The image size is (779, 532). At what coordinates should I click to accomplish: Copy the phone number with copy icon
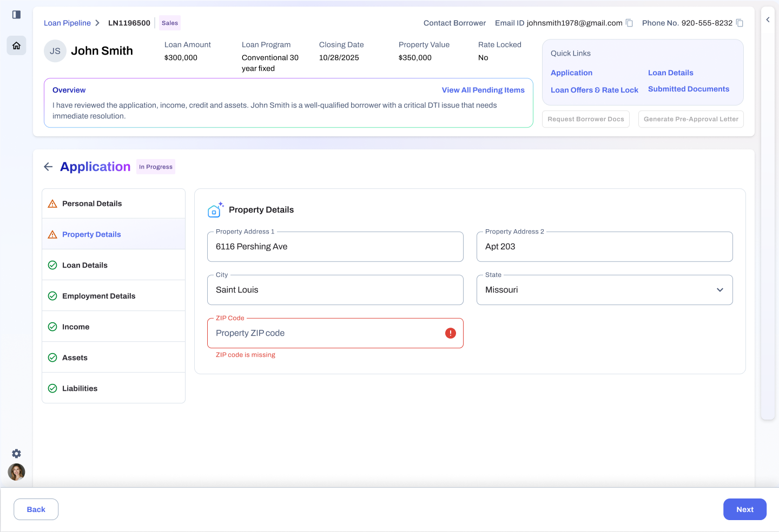740,23
